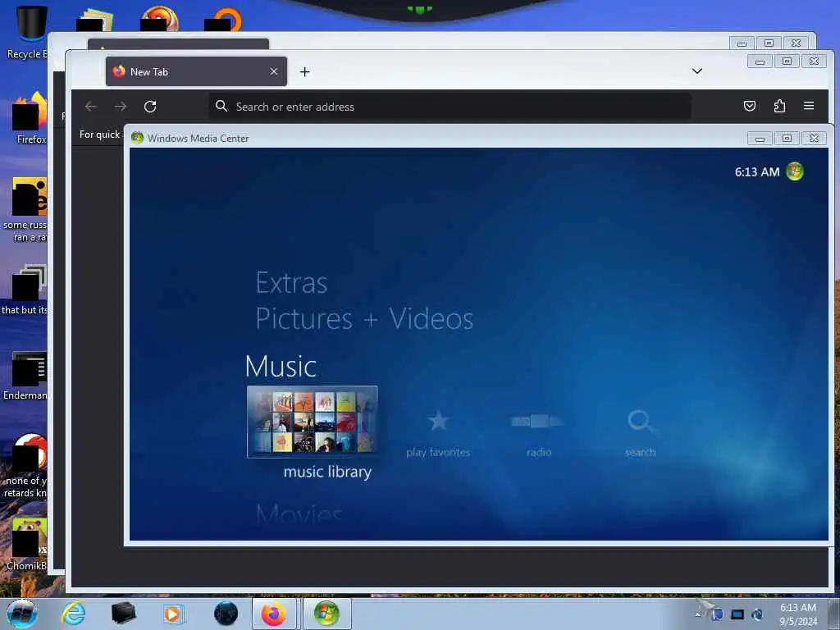Switch to Firefox taskbar button
The width and height of the screenshot is (840, 630).
274,614
